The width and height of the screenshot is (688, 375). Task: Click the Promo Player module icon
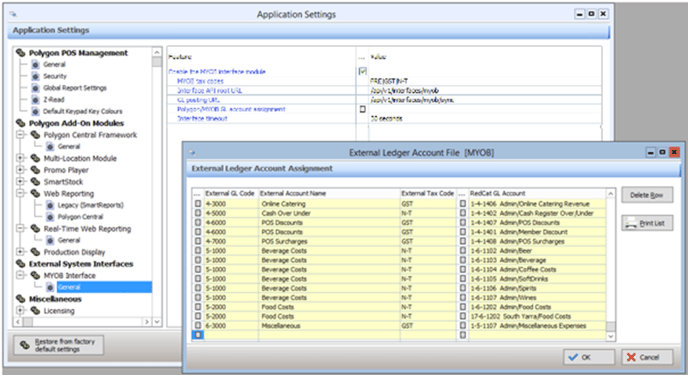[36, 170]
